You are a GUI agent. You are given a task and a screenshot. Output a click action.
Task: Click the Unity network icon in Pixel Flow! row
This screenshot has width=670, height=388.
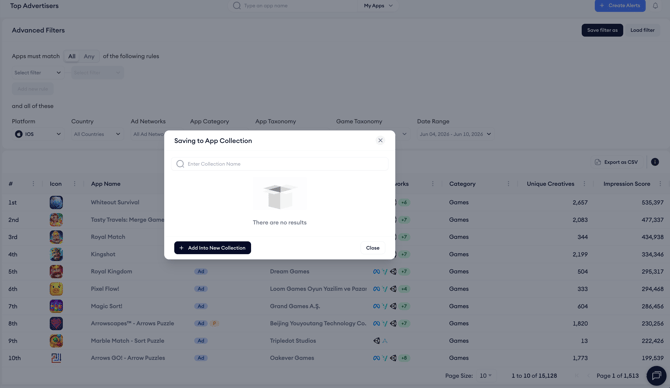(393, 289)
